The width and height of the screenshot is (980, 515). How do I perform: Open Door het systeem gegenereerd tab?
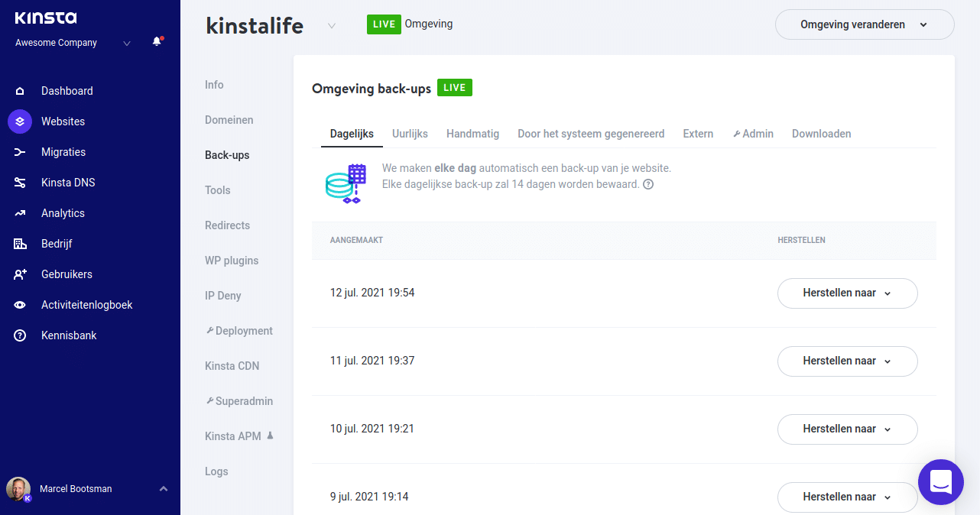(591, 134)
